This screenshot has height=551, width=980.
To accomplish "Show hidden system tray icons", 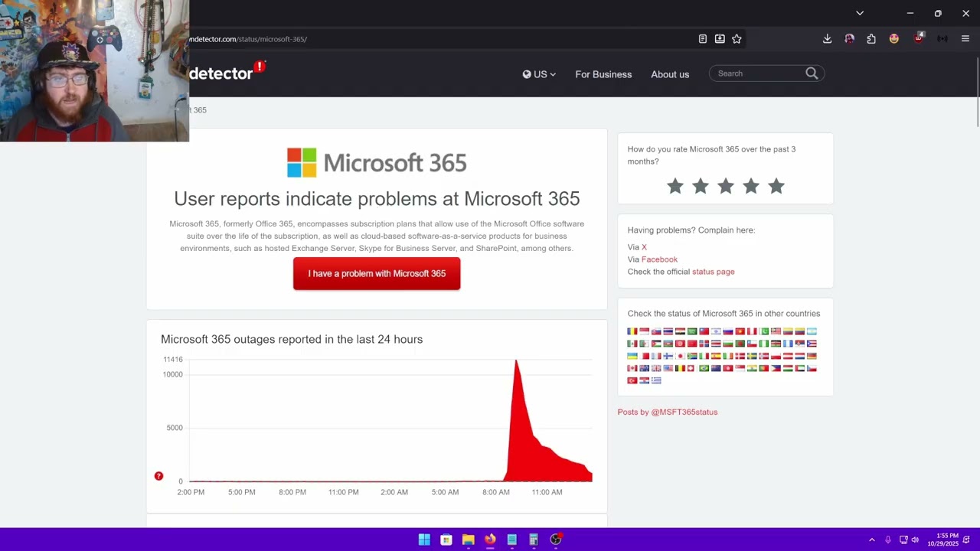I will (871, 540).
